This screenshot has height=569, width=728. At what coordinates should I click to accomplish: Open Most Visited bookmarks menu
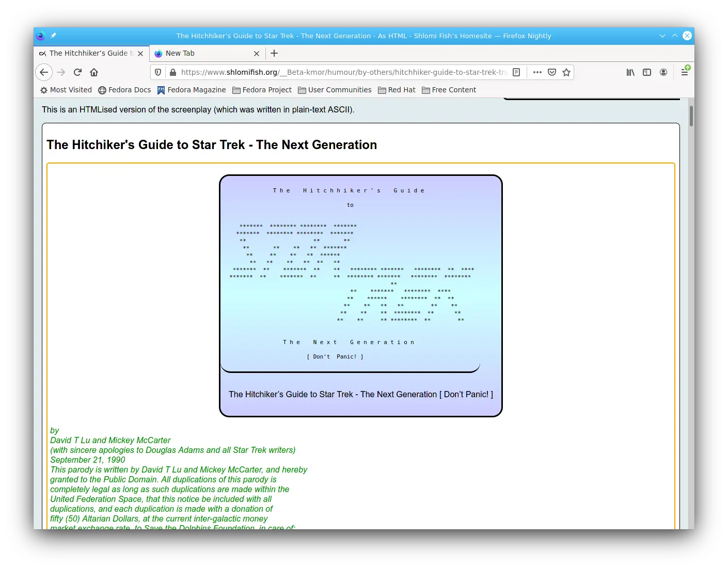[66, 90]
